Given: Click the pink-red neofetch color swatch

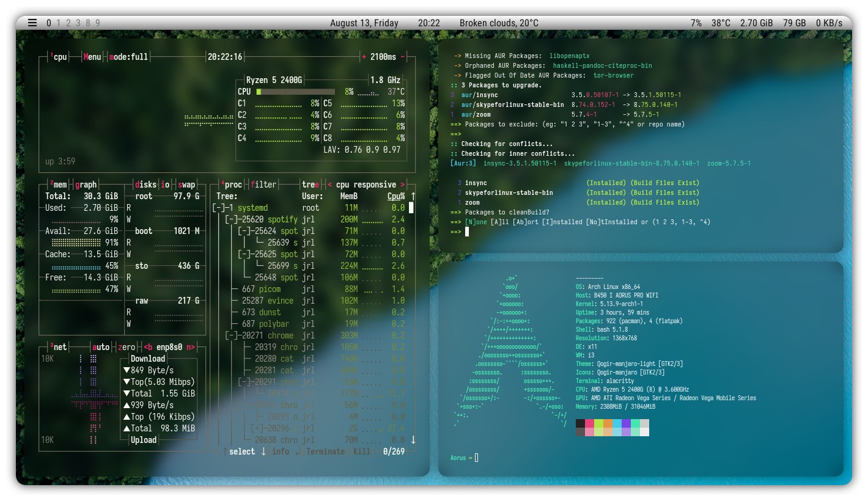Looking at the screenshot, I should (589, 423).
